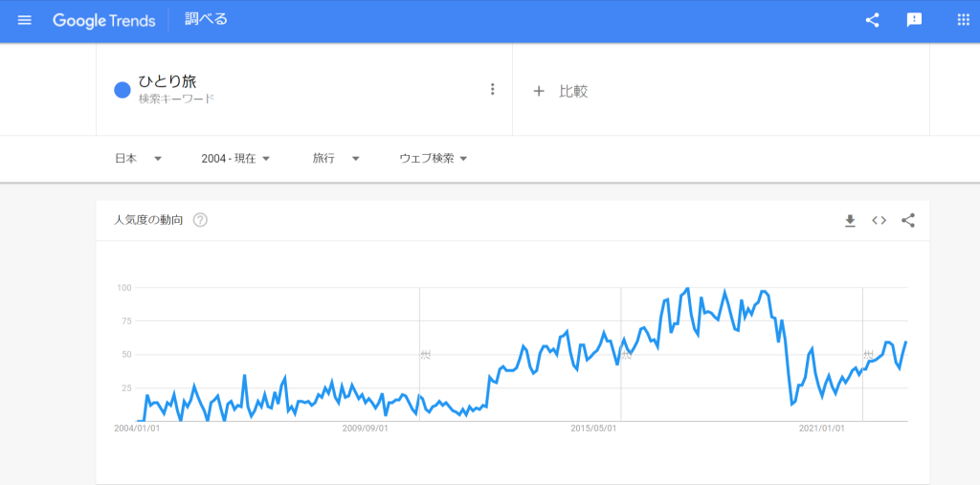
Task: Click the note marker near 2021/01/01
Action: [x=869, y=355]
